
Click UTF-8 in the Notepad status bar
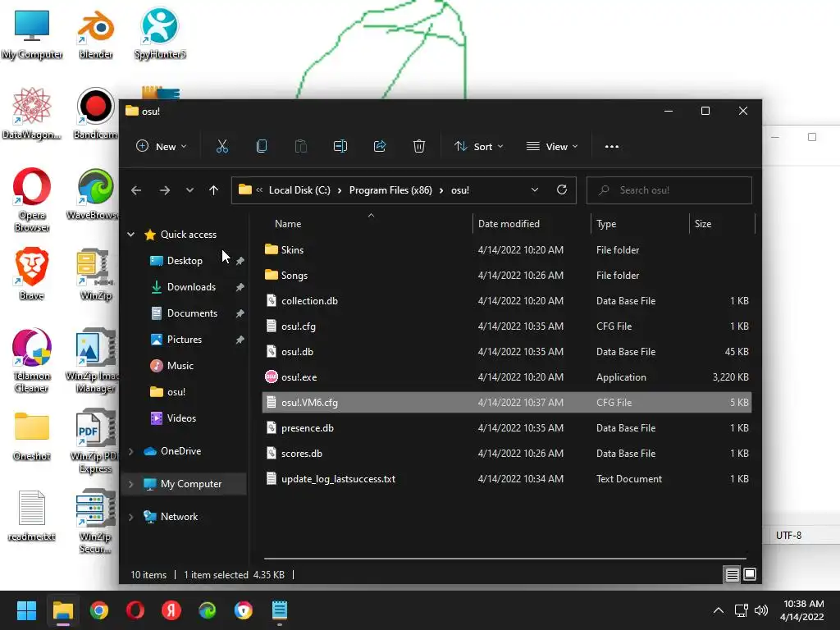click(x=788, y=535)
